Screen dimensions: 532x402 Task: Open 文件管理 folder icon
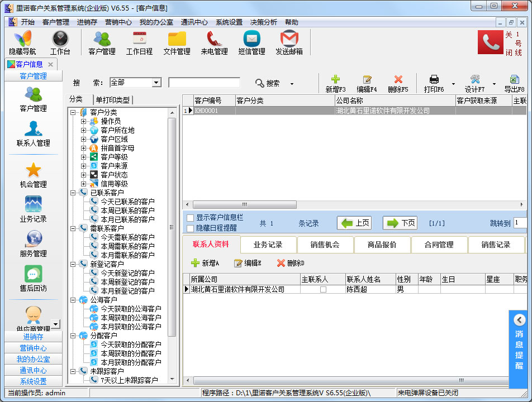tap(177, 39)
